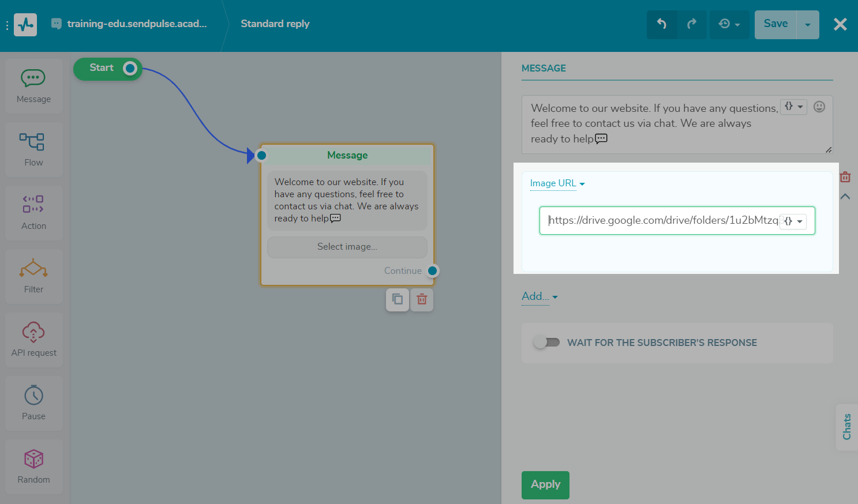Viewport: 858px width, 504px height.
Task: Click the undo arrow in the toolbar
Action: point(662,24)
